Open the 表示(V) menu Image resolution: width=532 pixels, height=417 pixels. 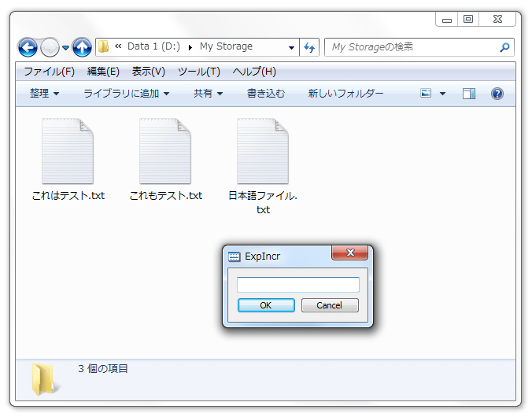[x=148, y=72]
